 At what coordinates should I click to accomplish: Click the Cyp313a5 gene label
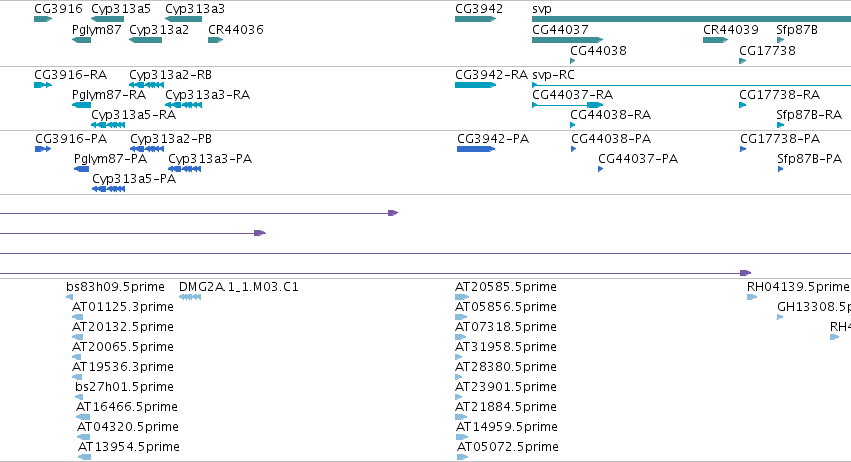[121, 9]
